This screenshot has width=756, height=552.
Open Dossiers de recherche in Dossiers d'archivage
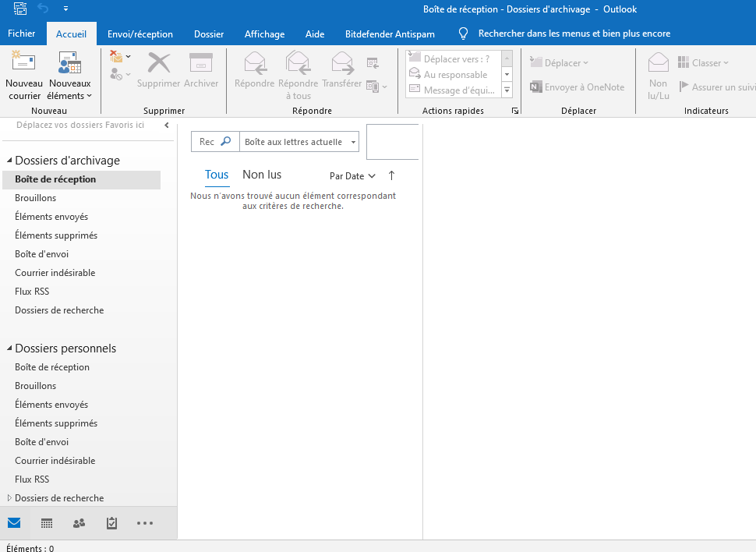tap(59, 310)
